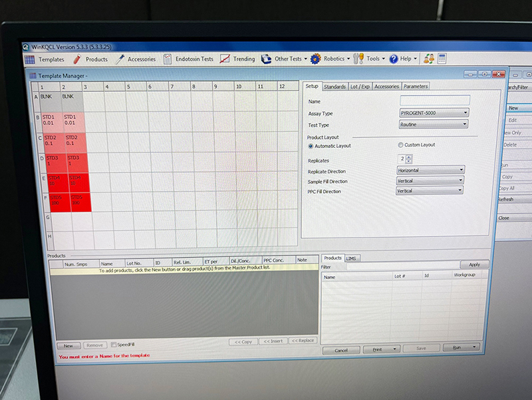The height and width of the screenshot is (400, 532).
Task: Open the Replicate Direction dropdown
Action: 430,170
